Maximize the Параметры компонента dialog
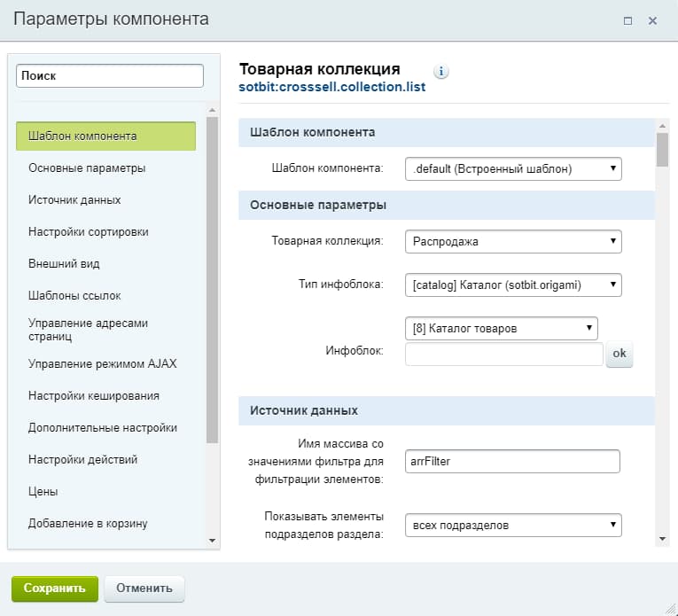This screenshot has width=678, height=616. [x=627, y=20]
